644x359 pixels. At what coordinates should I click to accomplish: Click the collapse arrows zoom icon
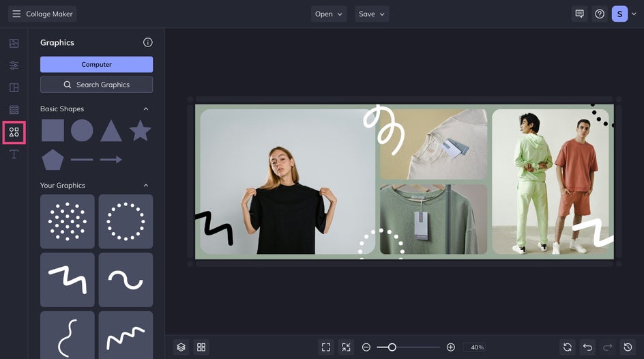tap(347, 347)
